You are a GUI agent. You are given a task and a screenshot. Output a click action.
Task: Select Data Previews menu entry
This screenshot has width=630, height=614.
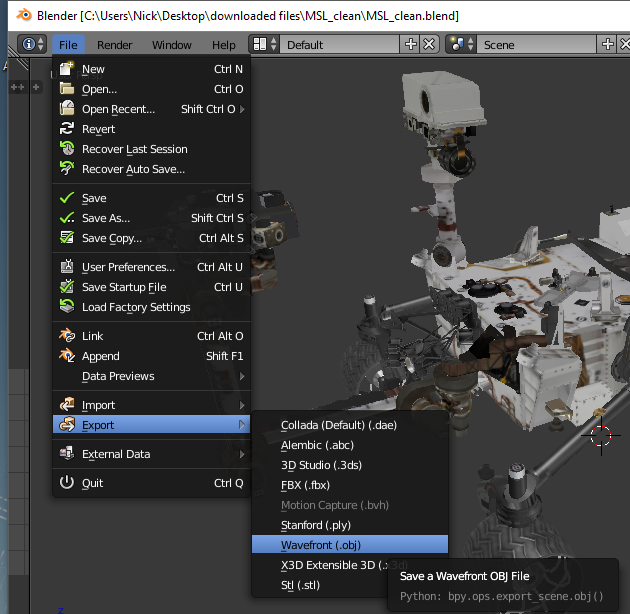coord(151,376)
